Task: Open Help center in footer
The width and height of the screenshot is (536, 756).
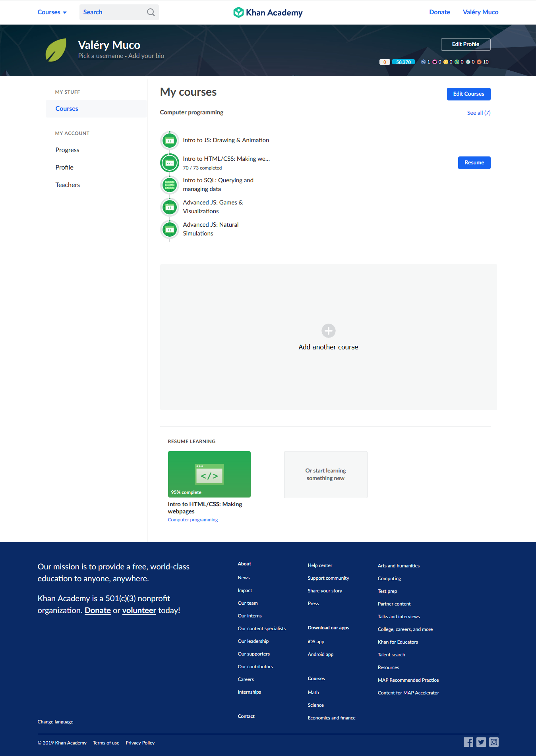Action: pyautogui.click(x=320, y=565)
